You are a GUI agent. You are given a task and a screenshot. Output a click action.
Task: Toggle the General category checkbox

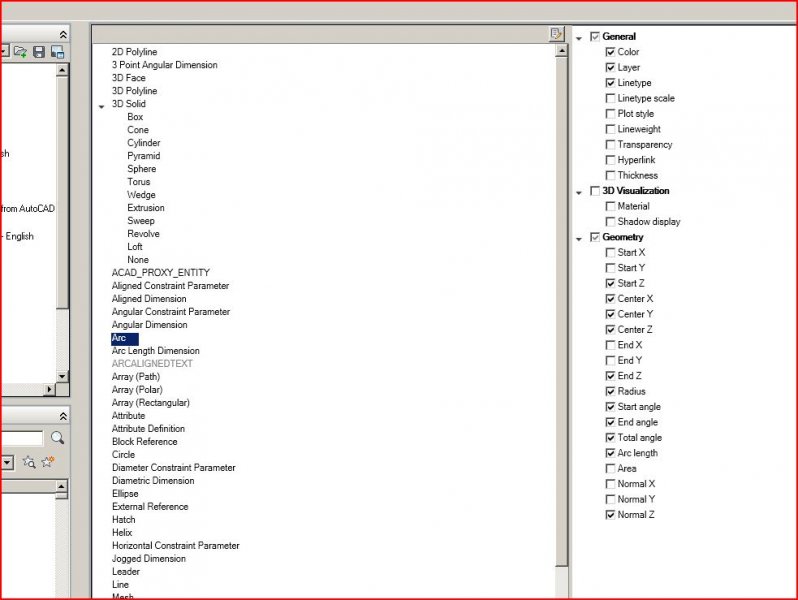click(594, 37)
